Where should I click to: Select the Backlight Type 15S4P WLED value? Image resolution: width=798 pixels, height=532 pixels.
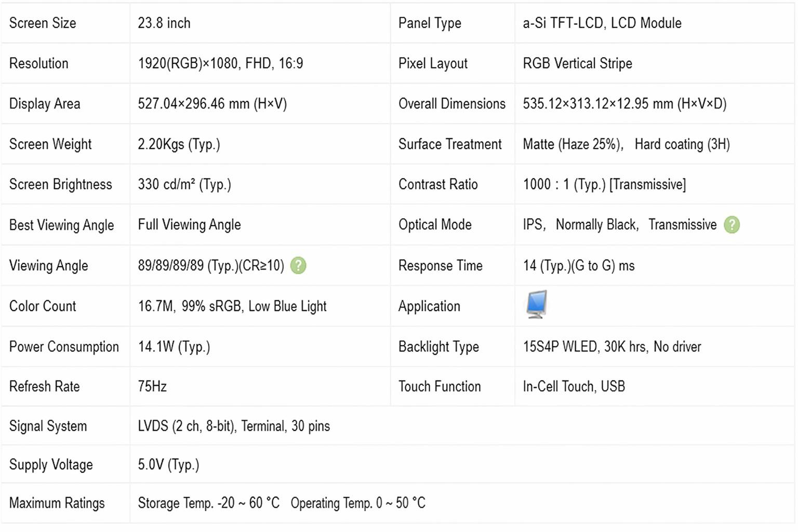click(612, 347)
